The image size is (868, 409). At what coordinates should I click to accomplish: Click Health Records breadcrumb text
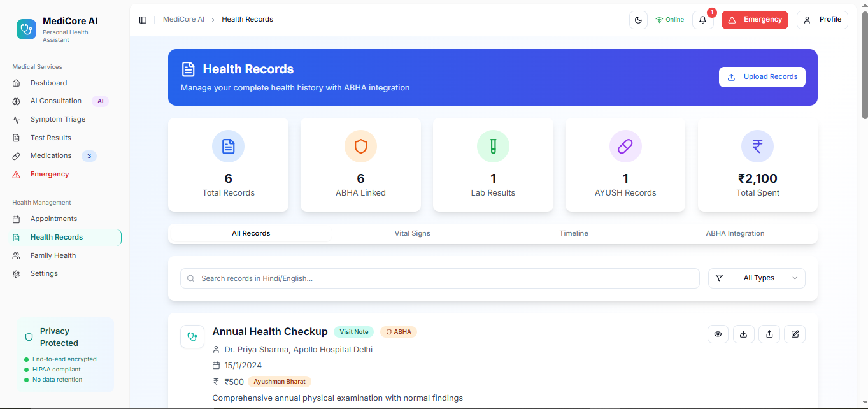(247, 20)
